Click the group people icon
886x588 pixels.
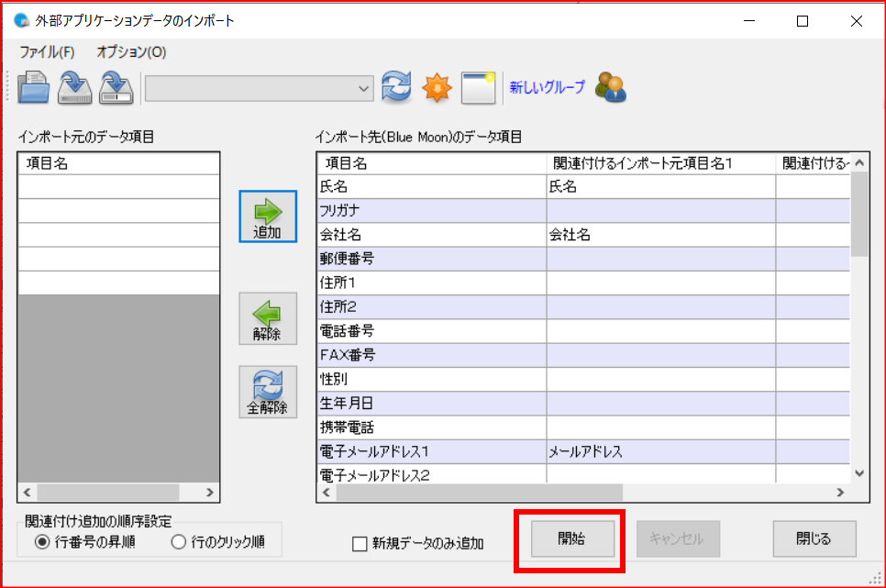click(x=610, y=88)
